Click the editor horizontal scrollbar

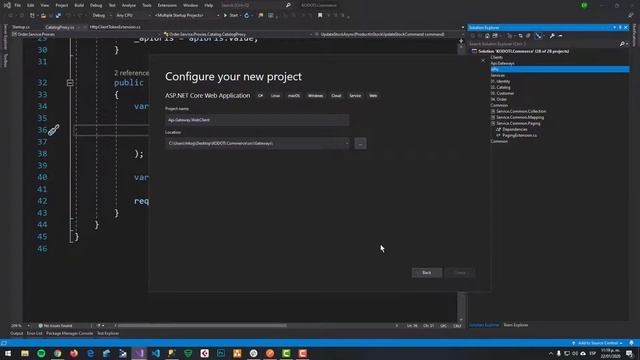(202, 326)
